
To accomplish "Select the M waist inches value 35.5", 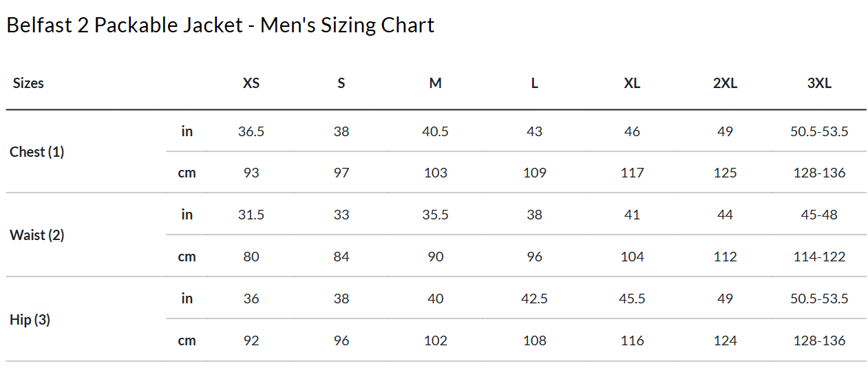I will (x=435, y=215).
